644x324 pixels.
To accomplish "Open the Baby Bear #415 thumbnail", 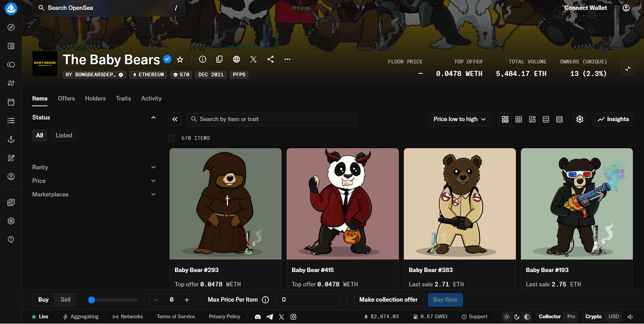I will [x=343, y=204].
